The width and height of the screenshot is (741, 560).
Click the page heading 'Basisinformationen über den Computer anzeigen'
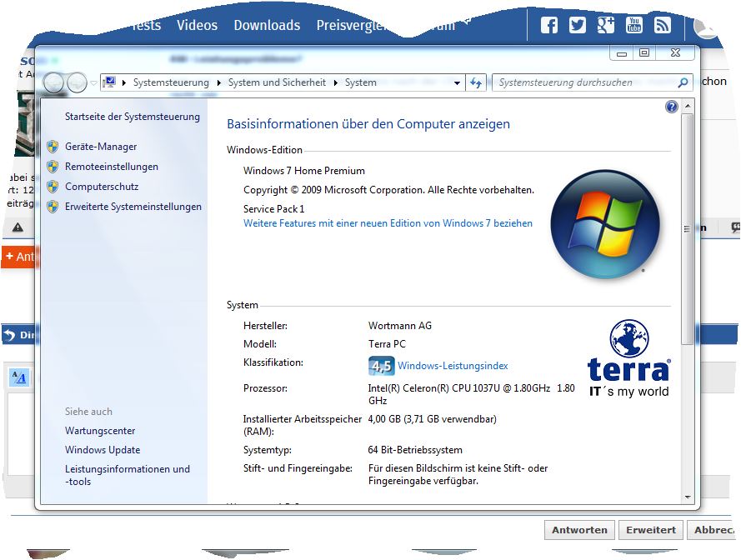pos(368,124)
